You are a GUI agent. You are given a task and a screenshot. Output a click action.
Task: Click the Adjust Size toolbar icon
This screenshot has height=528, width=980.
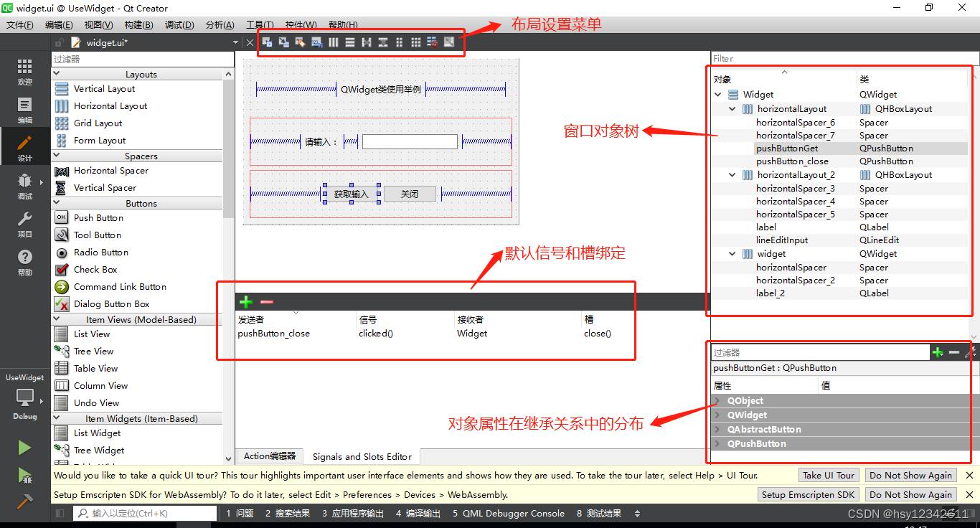pos(449,42)
